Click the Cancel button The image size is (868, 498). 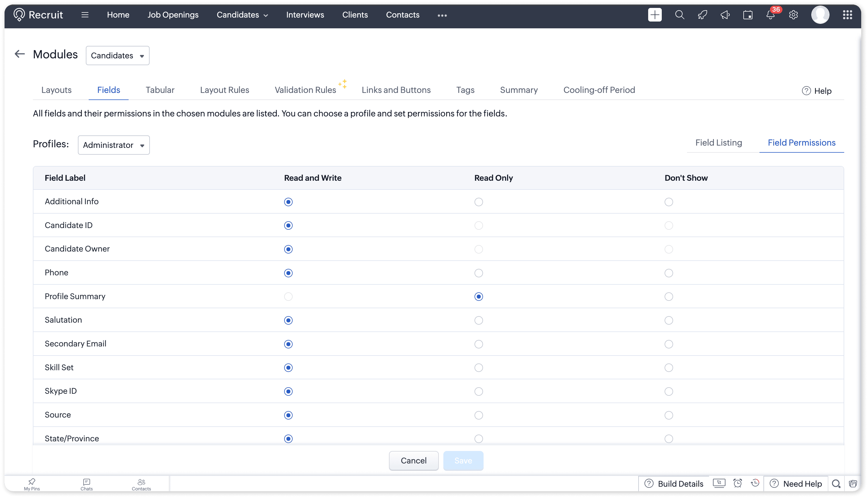pos(414,461)
